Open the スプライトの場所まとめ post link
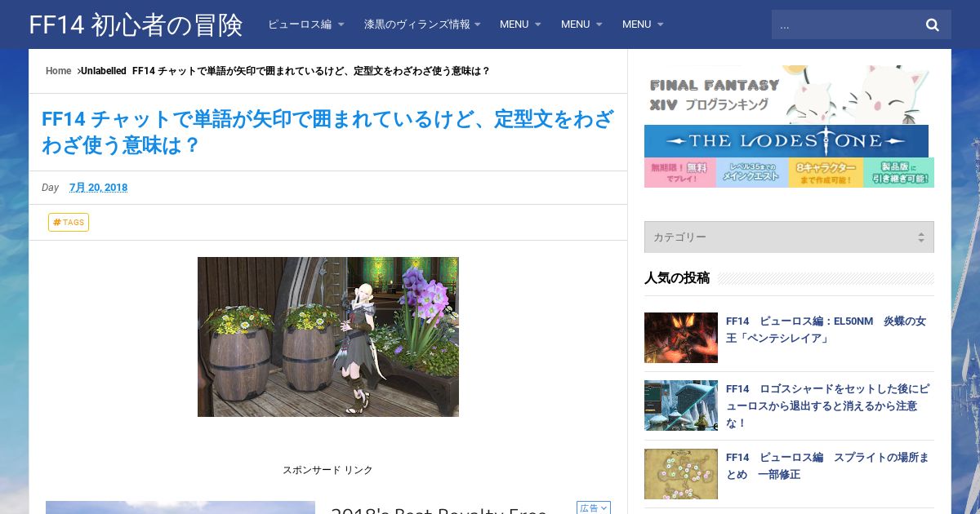This screenshot has width=980, height=514. pyautogui.click(x=827, y=466)
